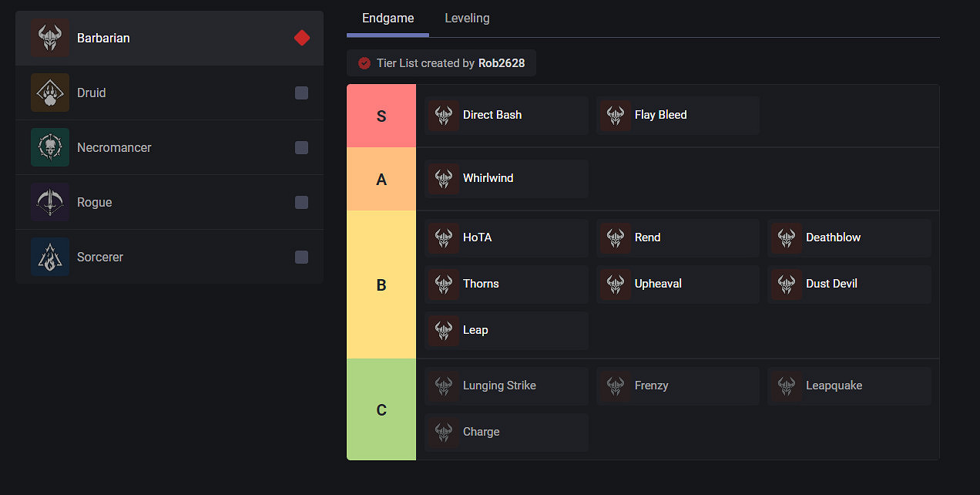
Task: Click the Druid paw class icon
Action: point(50,93)
